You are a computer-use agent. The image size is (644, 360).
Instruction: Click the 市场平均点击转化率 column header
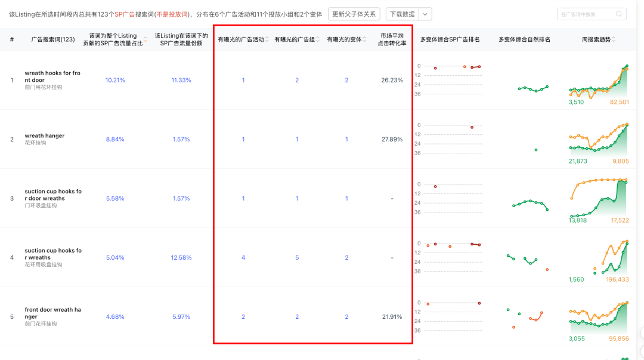[x=392, y=39]
